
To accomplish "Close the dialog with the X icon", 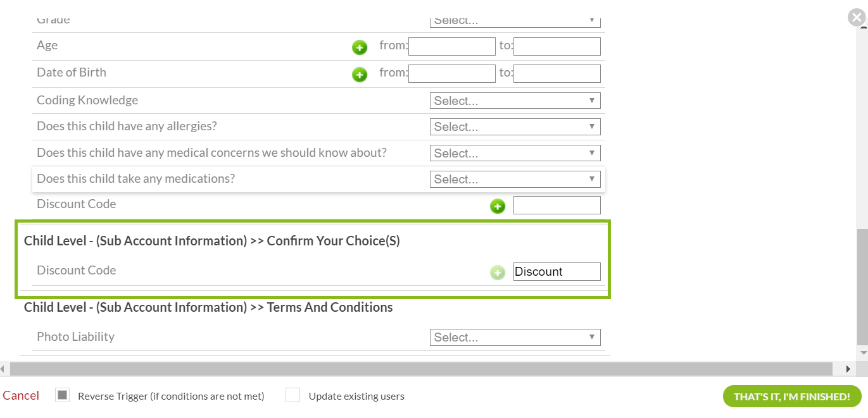I will pos(857,17).
